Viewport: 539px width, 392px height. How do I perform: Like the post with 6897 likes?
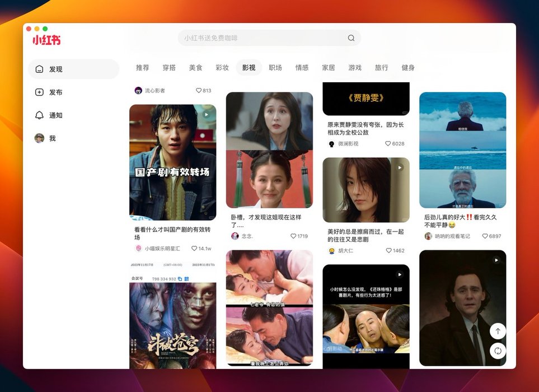point(485,236)
